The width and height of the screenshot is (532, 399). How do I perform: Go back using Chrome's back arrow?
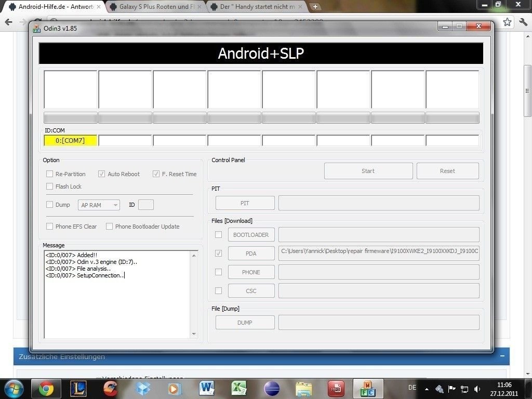point(8,22)
